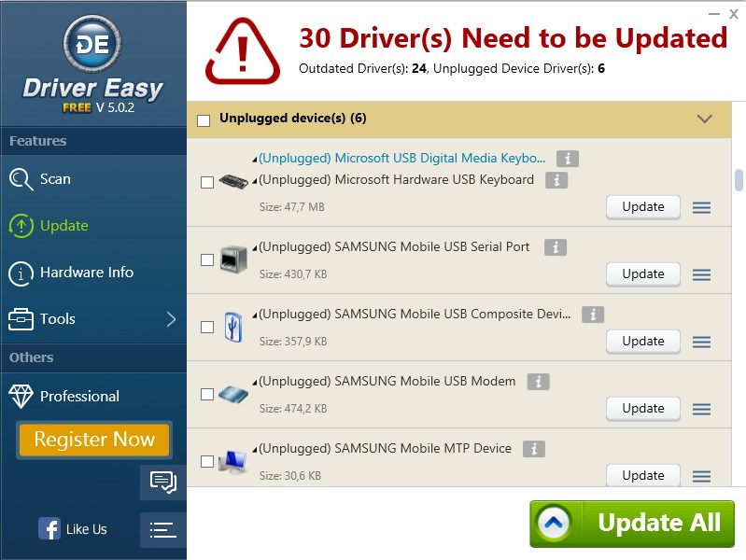This screenshot has width=746, height=560.
Task: Collapse the Unplugged device(s) section chevron
Action: tap(705, 119)
